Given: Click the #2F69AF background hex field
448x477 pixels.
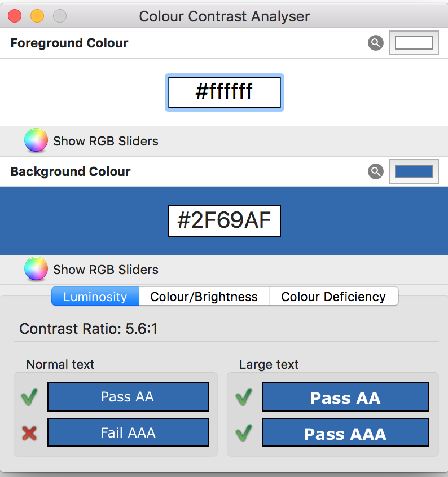Looking at the screenshot, I should (x=225, y=221).
